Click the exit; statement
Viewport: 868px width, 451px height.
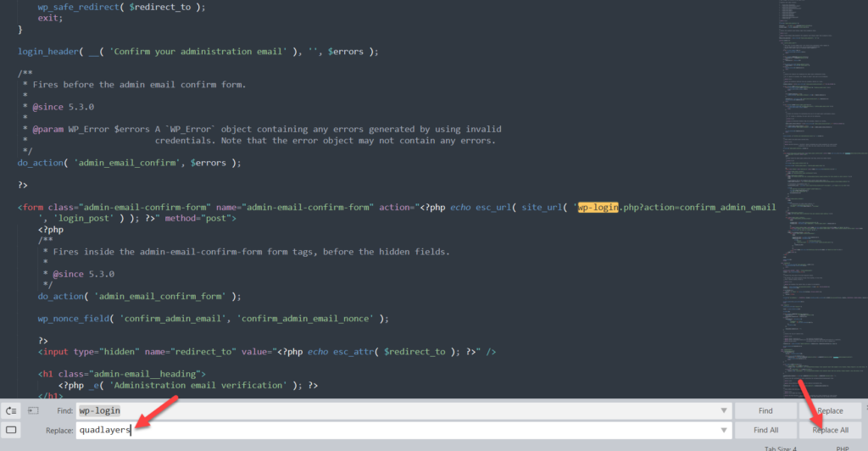tap(50, 19)
